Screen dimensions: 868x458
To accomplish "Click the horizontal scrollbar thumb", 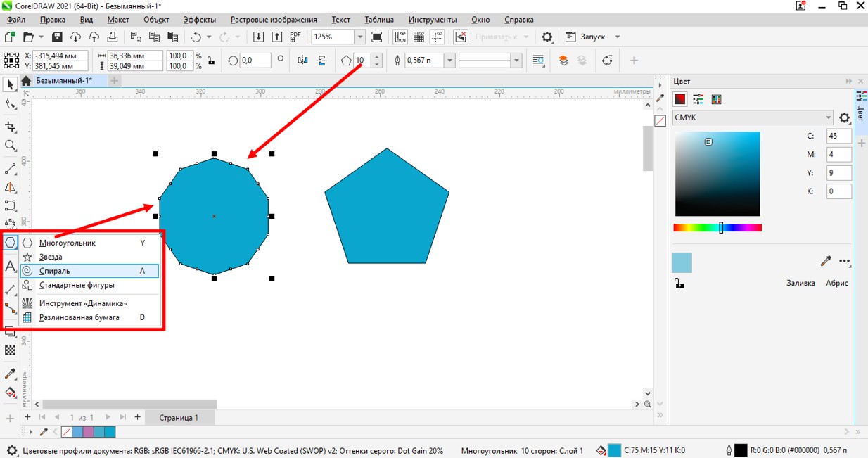I will pos(129,404).
